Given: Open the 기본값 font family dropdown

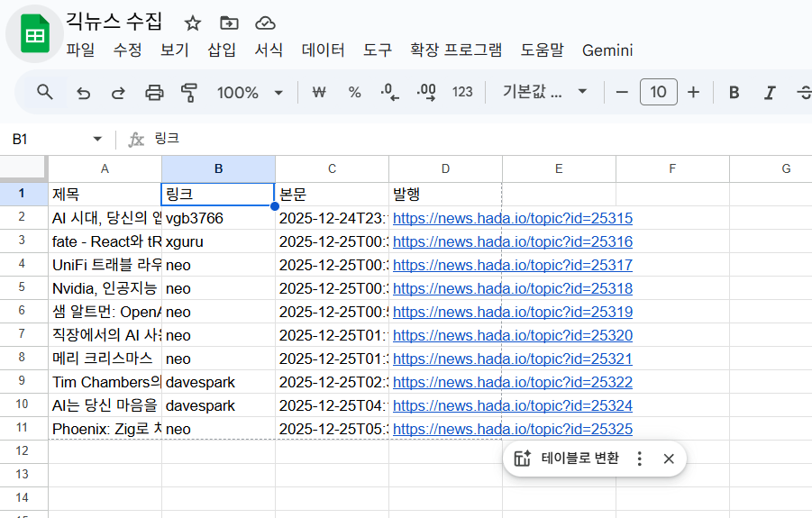Looking at the screenshot, I should (544, 92).
